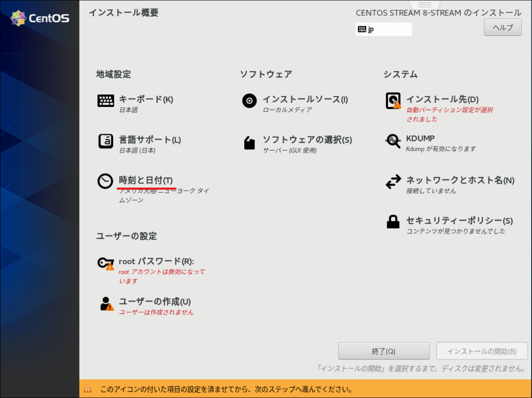Click the 日本語 (日本) language subtitle
Image resolution: width=532 pixels, height=398 pixels.
click(137, 150)
